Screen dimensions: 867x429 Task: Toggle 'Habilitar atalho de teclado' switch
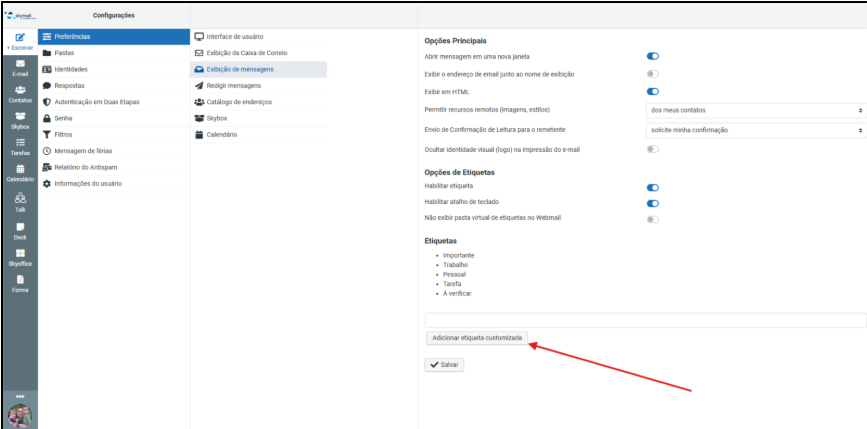(x=653, y=203)
